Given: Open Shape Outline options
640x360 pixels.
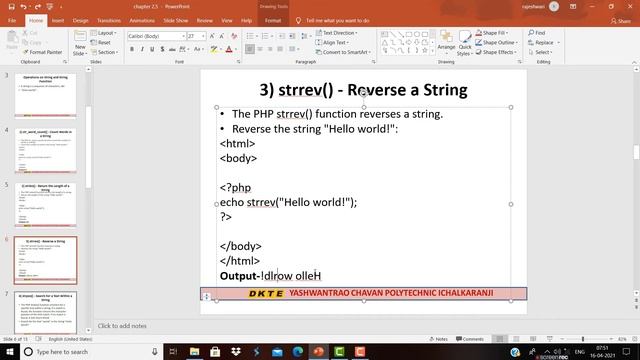Looking at the screenshot, I should (496, 42).
